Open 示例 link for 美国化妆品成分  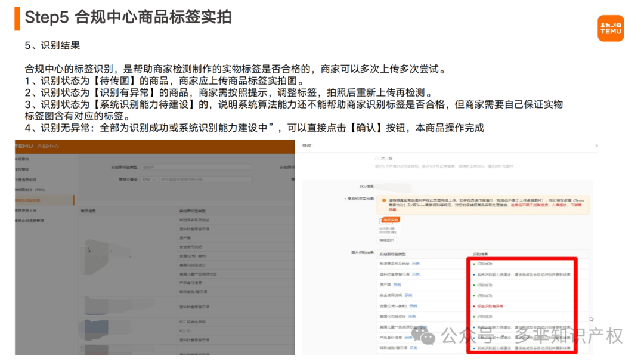(412, 317)
